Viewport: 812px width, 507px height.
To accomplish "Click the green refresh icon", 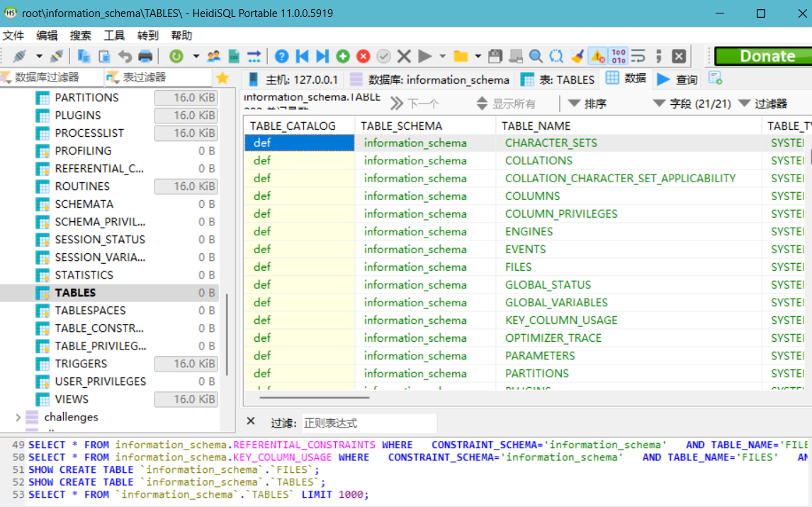I will click(176, 56).
